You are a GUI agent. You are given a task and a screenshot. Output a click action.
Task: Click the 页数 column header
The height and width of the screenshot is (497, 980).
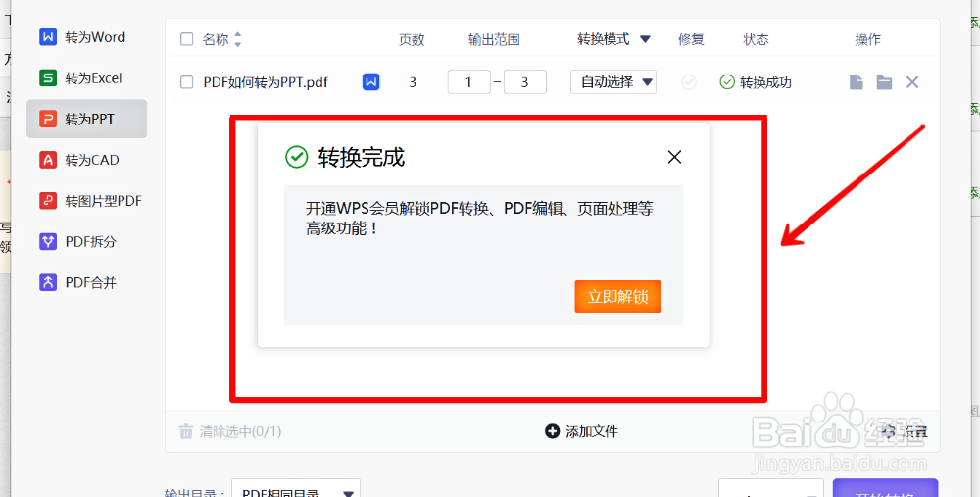pyautogui.click(x=412, y=40)
